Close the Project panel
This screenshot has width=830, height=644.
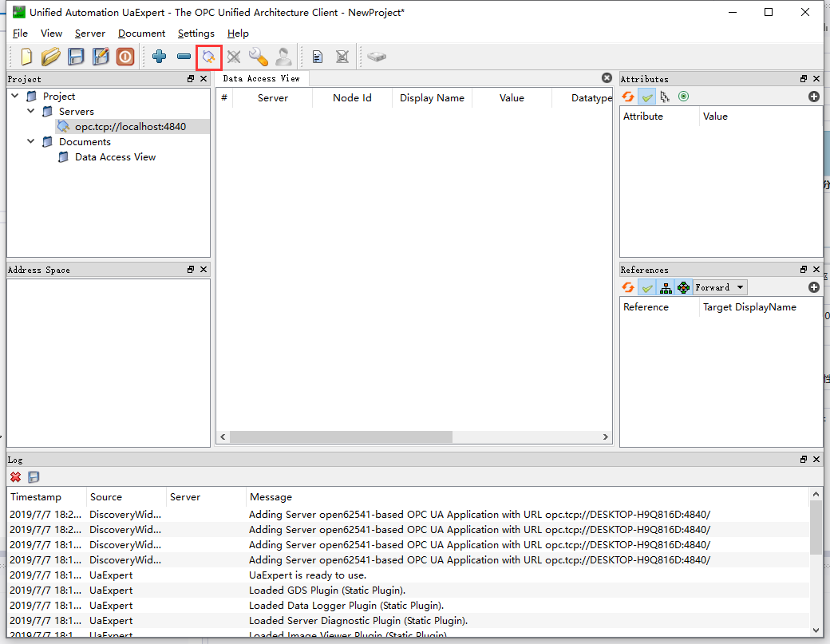point(204,79)
